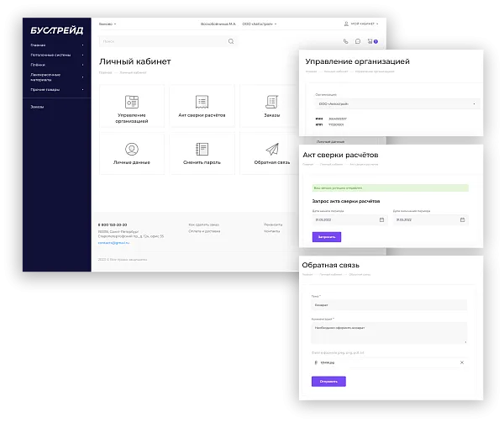Click the БУСТРЕЙД logo in the sidebar
Image resolution: width=504 pixels, height=423 pixels.
[57, 30]
